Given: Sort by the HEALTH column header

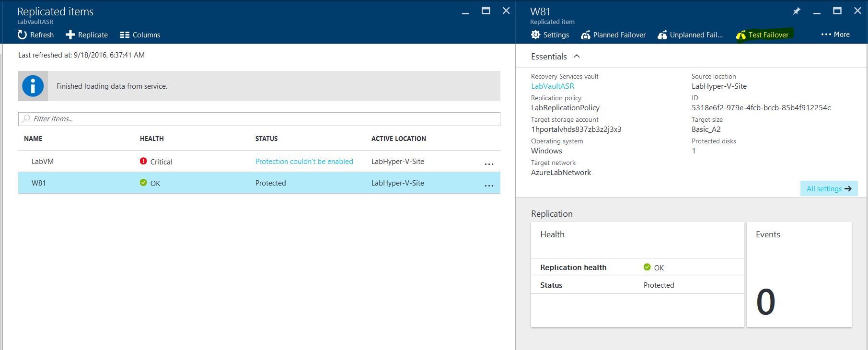Looking at the screenshot, I should tap(151, 139).
